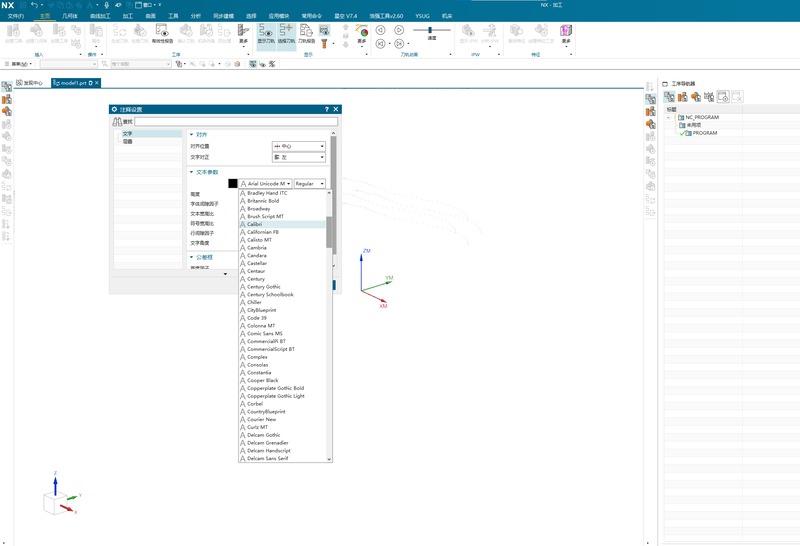Click the machine tool view icon in navigator
Screen dimensions: 800x546
[682, 96]
